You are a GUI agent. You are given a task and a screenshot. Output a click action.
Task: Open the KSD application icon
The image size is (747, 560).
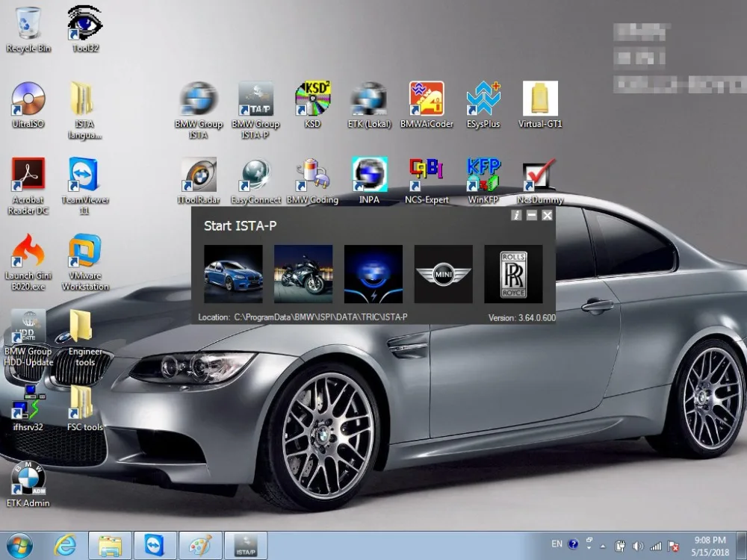(312, 105)
